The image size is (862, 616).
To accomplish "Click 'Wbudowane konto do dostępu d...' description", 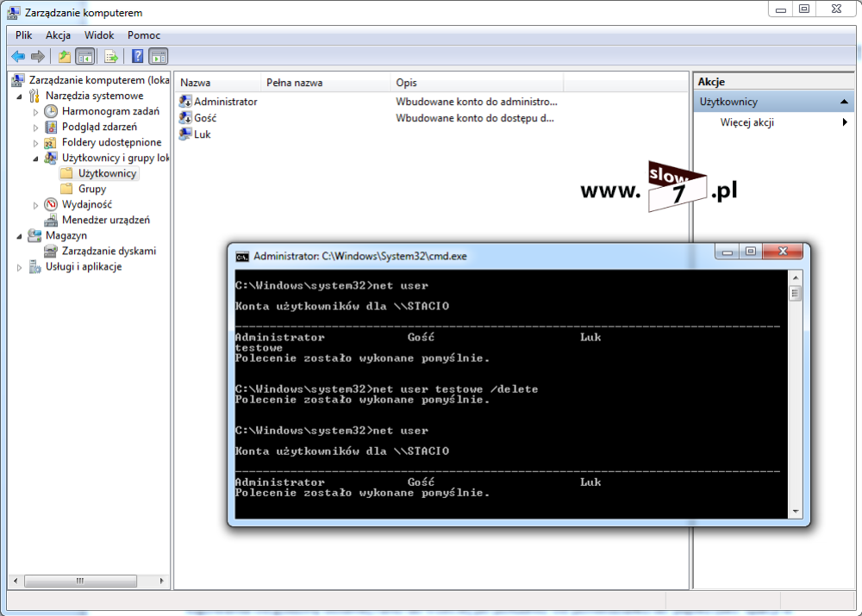I will (474, 117).
